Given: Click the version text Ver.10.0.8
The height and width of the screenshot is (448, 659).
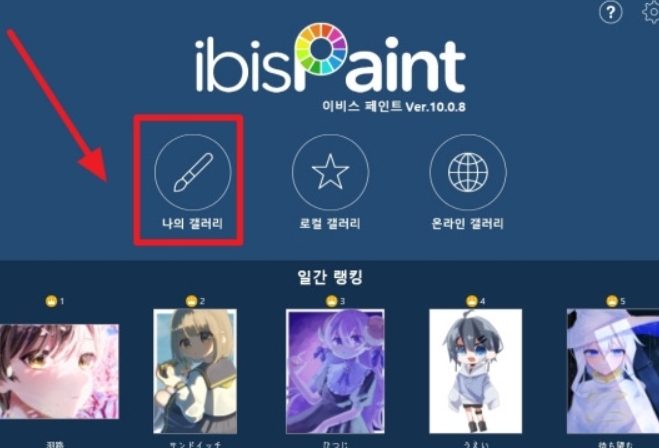Looking at the screenshot, I should pyautogui.click(x=435, y=107).
